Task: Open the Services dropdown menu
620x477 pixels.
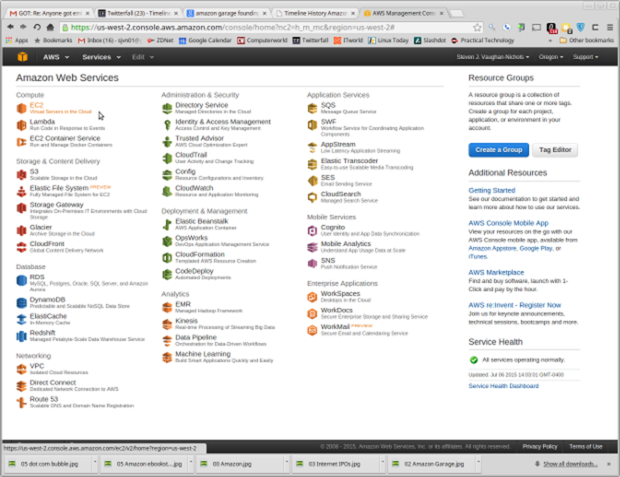Action: pos(101,57)
